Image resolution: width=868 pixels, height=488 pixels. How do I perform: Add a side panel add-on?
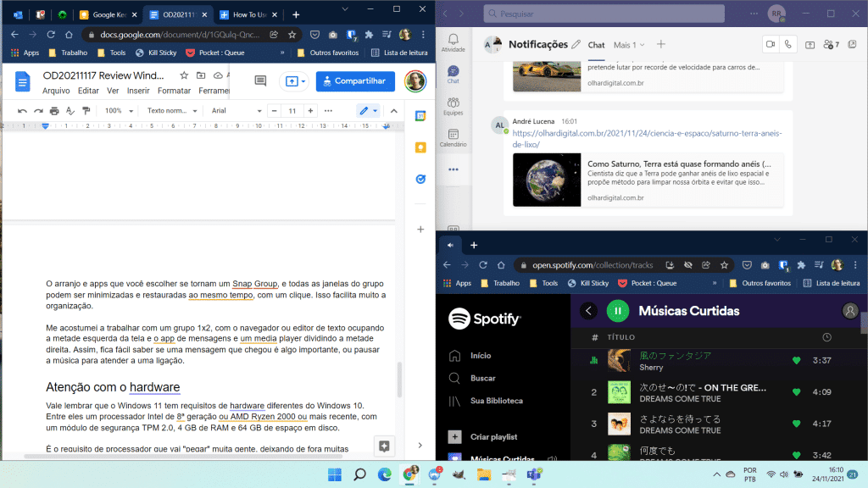click(x=420, y=229)
